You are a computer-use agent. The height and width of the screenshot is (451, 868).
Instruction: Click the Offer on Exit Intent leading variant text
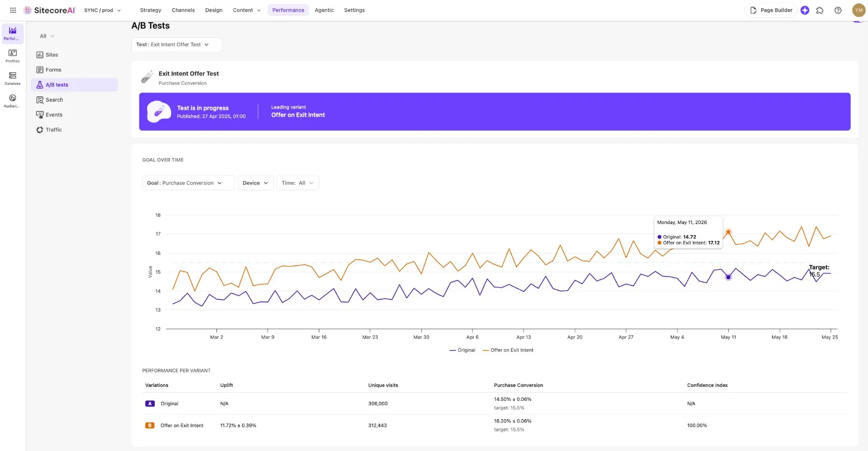click(298, 115)
